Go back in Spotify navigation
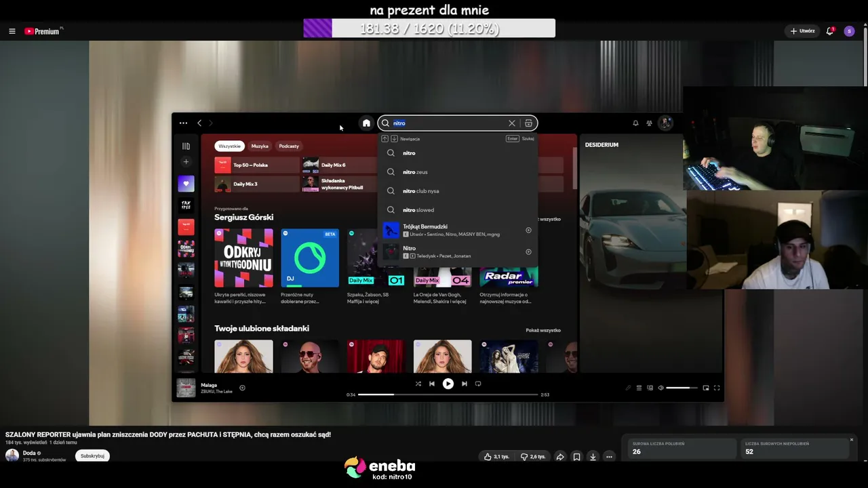Image resolution: width=868 pixels, height=488 pixels. (199, 123)
